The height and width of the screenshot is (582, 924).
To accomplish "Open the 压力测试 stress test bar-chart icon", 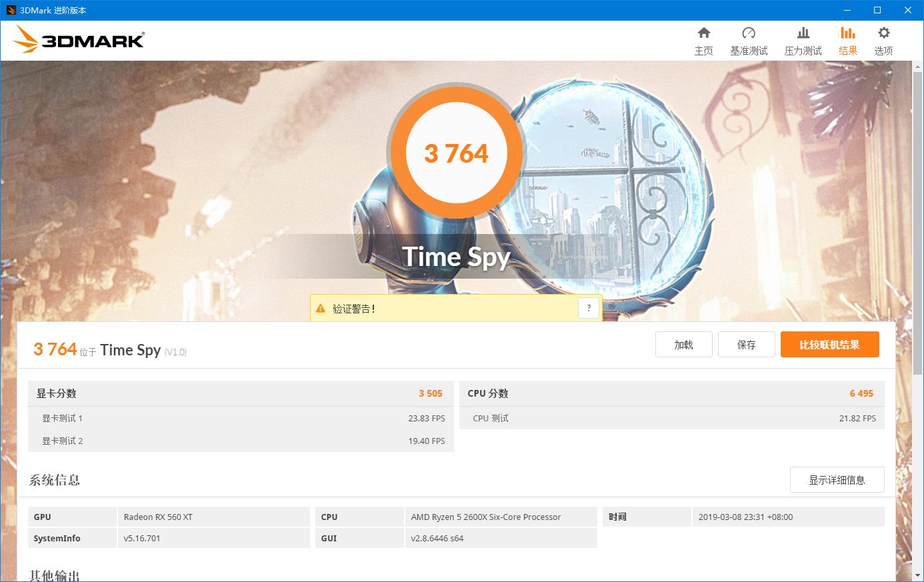I will click(803, 40).
